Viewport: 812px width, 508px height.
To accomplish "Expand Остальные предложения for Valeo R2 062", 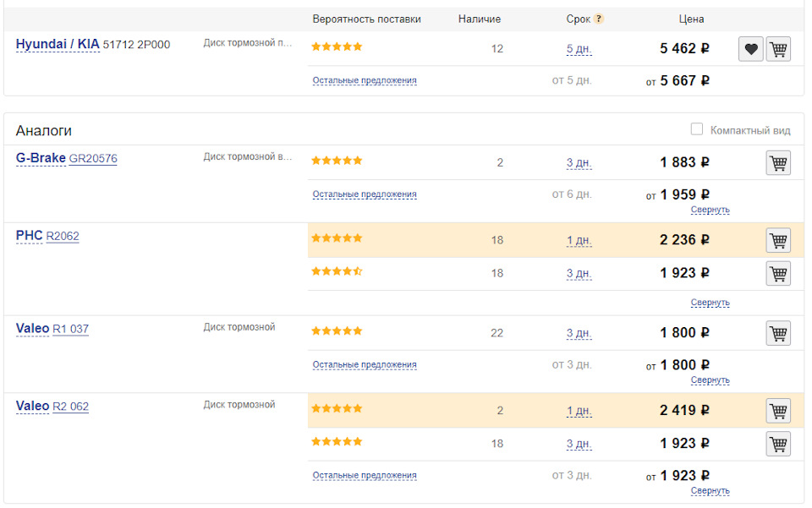I will [x=365, y=476].
